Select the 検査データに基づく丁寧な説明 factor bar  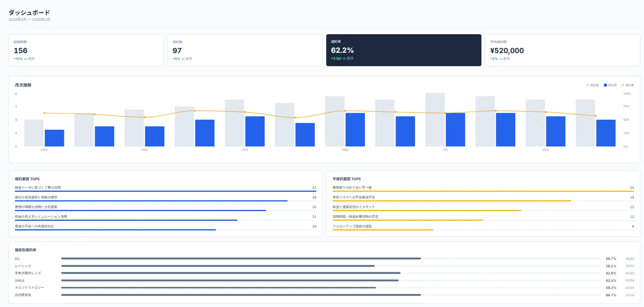[165, 191]
